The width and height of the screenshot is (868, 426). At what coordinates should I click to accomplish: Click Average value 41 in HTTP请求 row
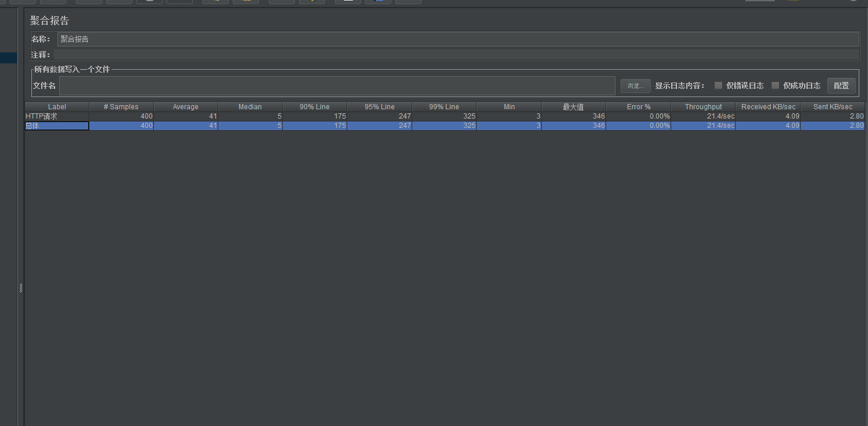(186, 116)
